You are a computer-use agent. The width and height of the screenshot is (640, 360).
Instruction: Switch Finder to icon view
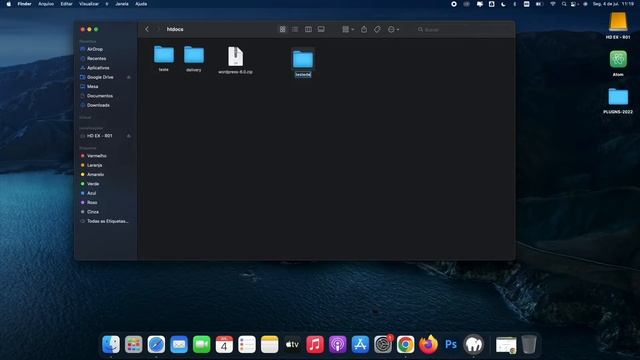tap(282, 29)
